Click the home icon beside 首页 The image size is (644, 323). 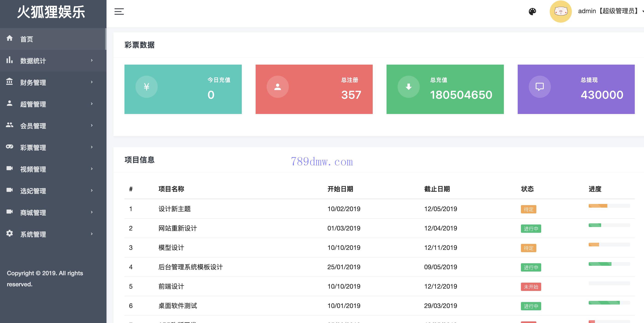(9, 38)
